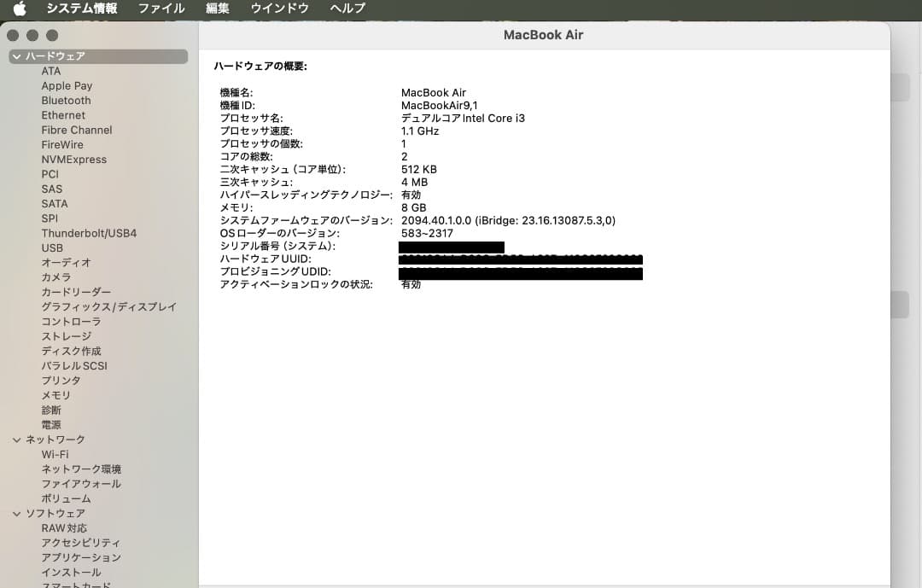Screen dimensions: 922x588
Task: Open the システム情報 menu
Action: pyautogui.click(x=81, y=9)
